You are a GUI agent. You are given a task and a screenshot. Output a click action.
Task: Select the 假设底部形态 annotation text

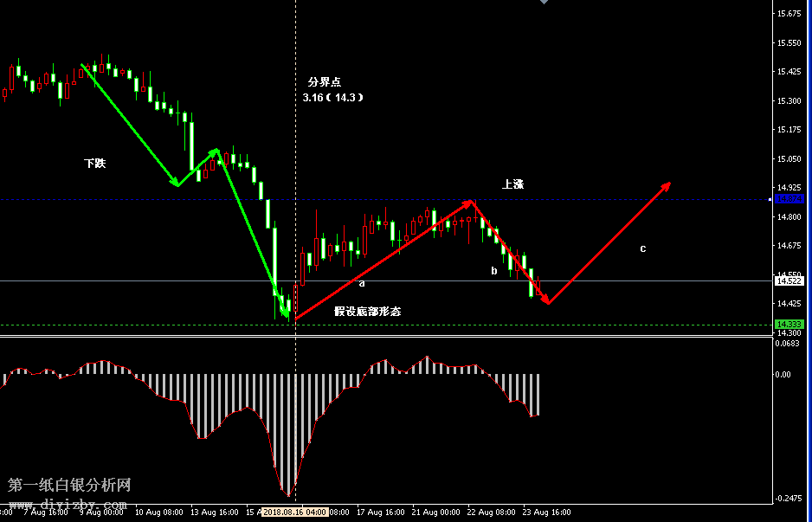[x=367, y=311]
